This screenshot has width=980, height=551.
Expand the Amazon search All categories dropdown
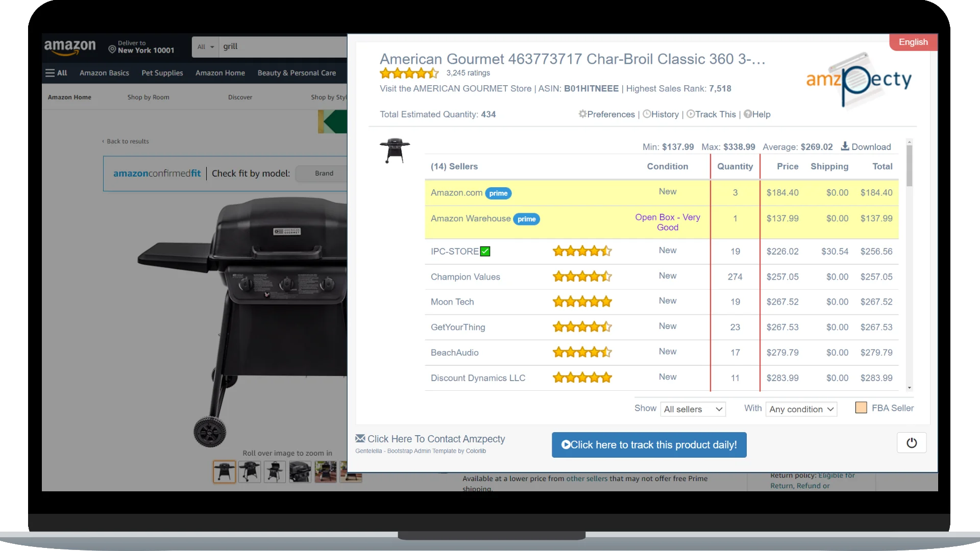click(x=205, y=46)
